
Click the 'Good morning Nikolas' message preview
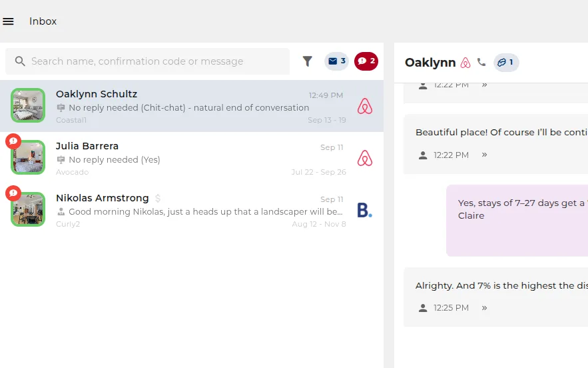(x=206, y=212)
